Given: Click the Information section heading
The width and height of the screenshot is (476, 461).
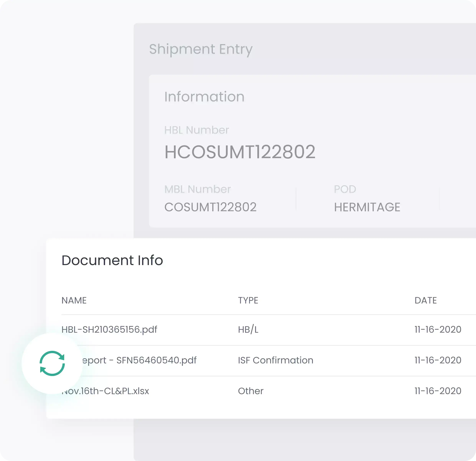Looking at the screenshot, I should 204,96.
